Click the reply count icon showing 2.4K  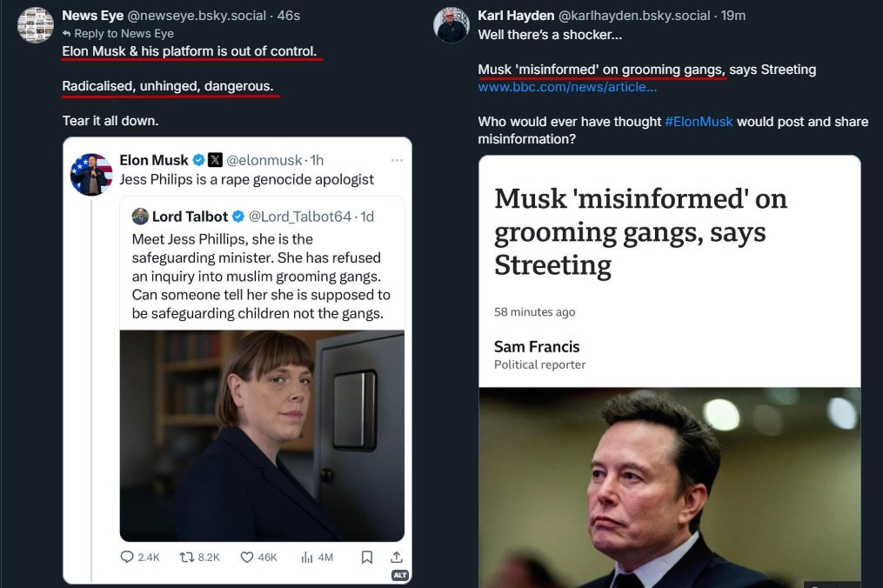coord(127,557)
